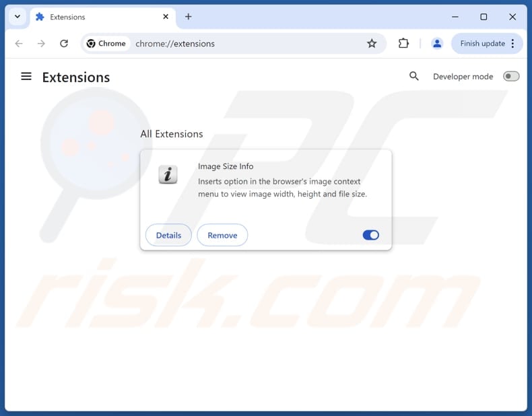Close the Extensions tab
The width and height of the screenshot is (532, 416).
point(166,17)
